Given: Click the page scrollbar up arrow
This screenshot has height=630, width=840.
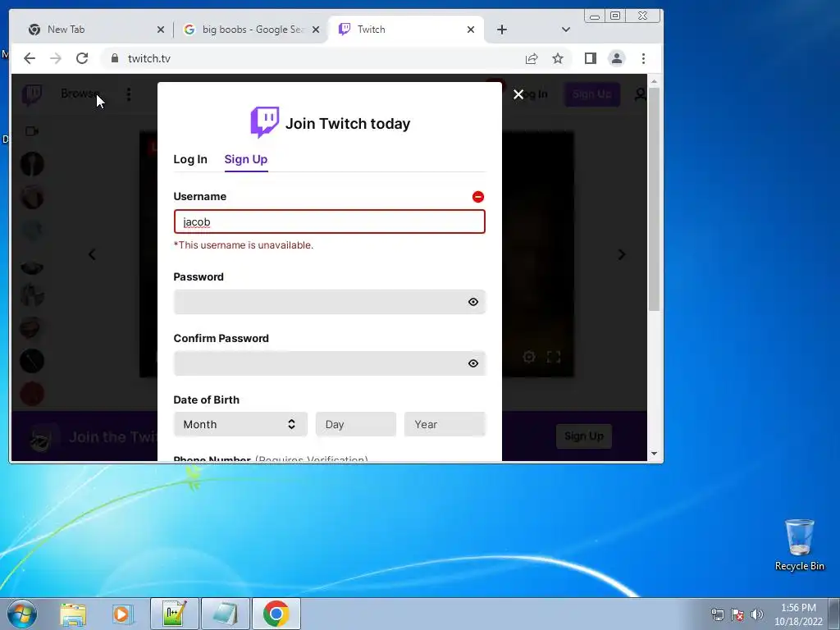Looking at the screenshot, I should tap(654, 81).
